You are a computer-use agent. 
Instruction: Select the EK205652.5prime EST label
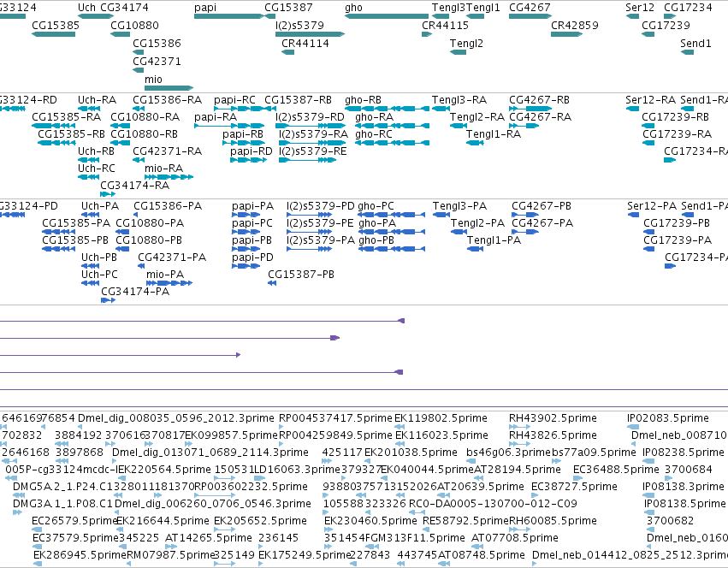(260, 521)
